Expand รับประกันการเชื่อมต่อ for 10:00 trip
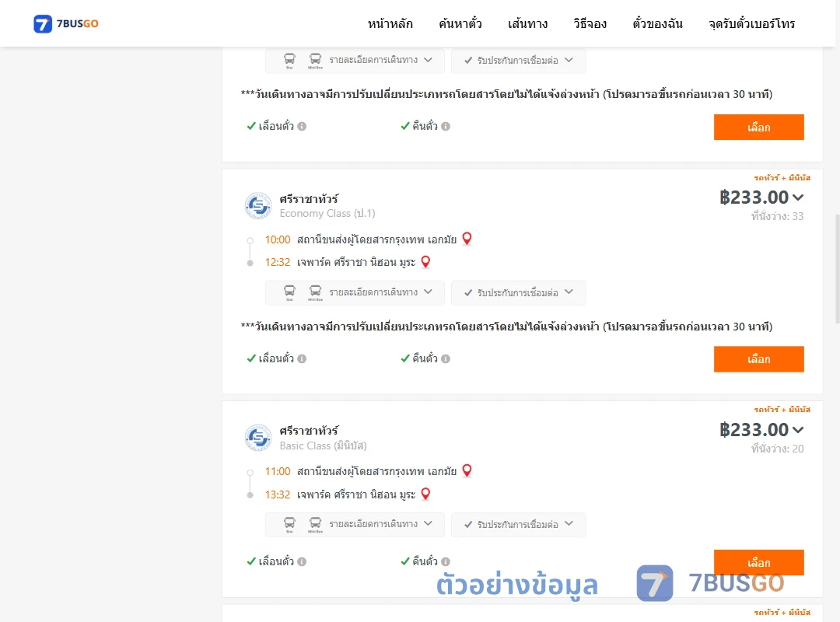The width and height of the screenshot is (840, 622). pyautogui.click(x=518, y=292)
